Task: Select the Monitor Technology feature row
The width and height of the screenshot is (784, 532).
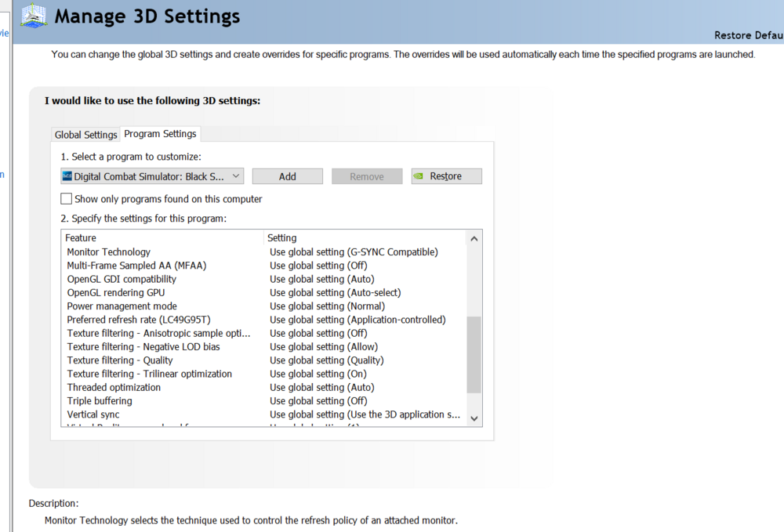Action: coord(263,252)
